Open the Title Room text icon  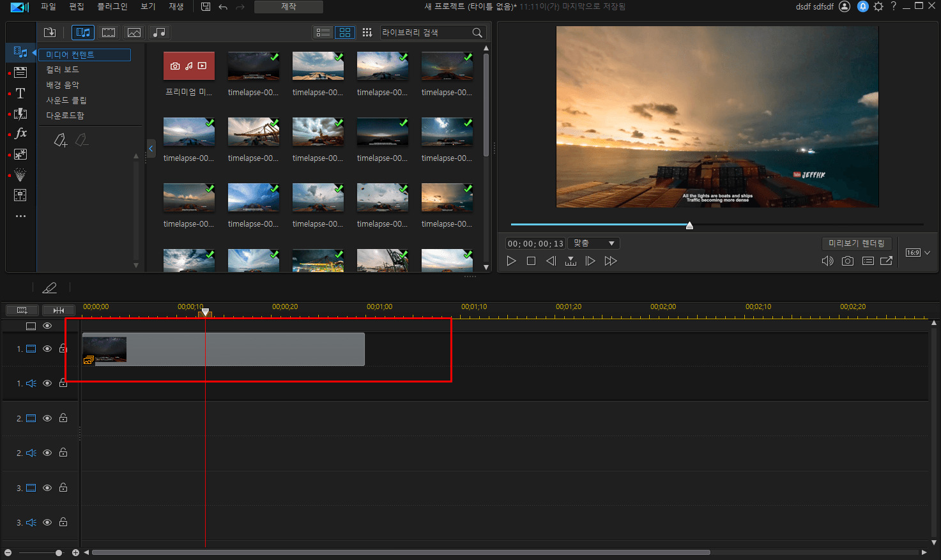click(20, 93)
